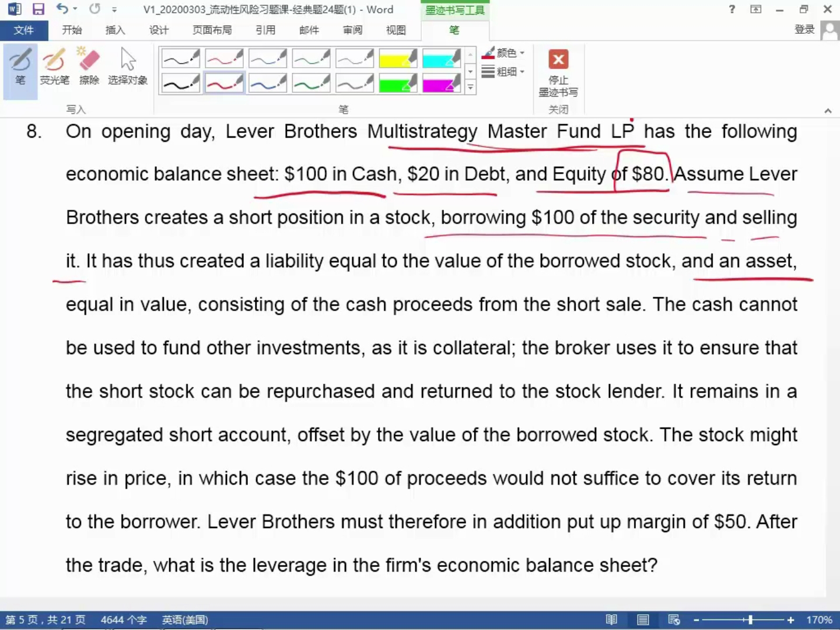840x630 pixels.
Task: Click the word "Multistrategy" in the document
Action: click(x=422, y=132)
